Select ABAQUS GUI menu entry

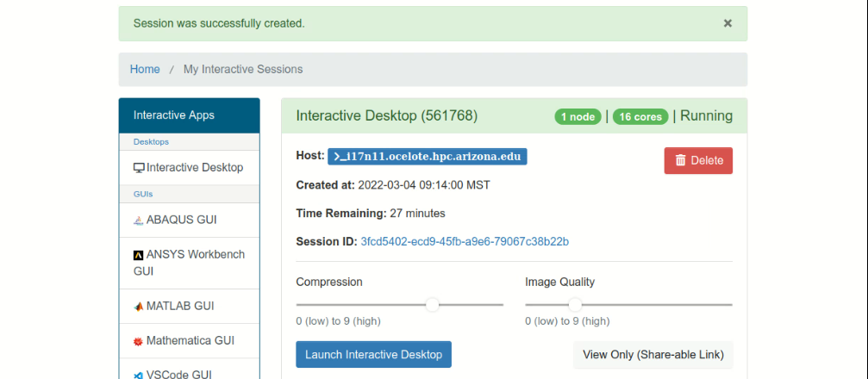(190, 220)
